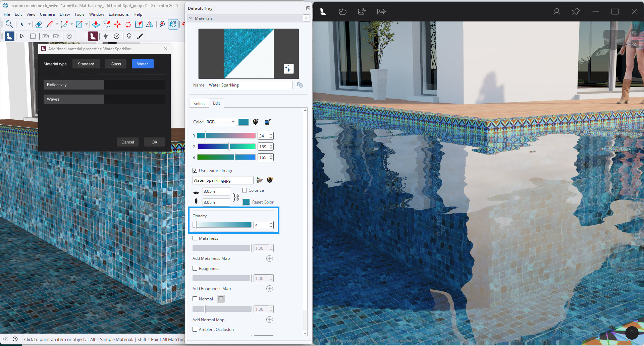Collapse the Materials panel header

tap(191, 18)
